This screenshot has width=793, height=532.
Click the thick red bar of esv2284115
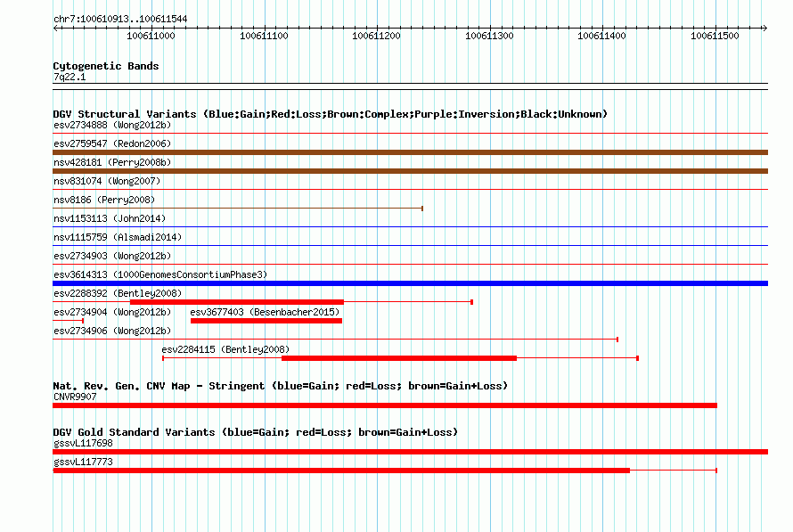click(399, 358)
